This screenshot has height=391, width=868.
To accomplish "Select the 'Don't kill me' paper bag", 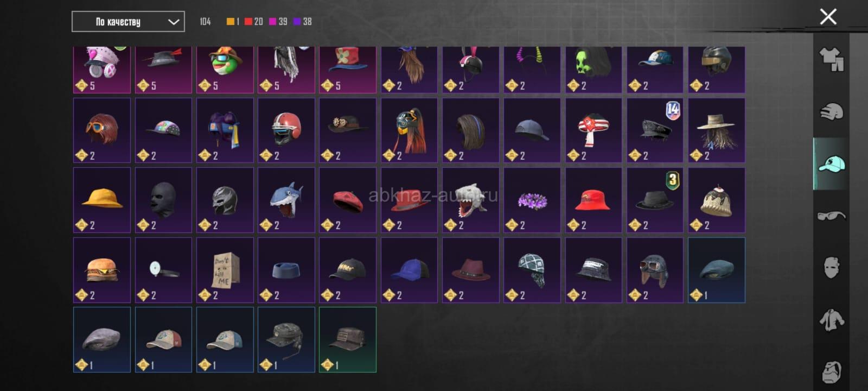I will [x=225, y=270].
